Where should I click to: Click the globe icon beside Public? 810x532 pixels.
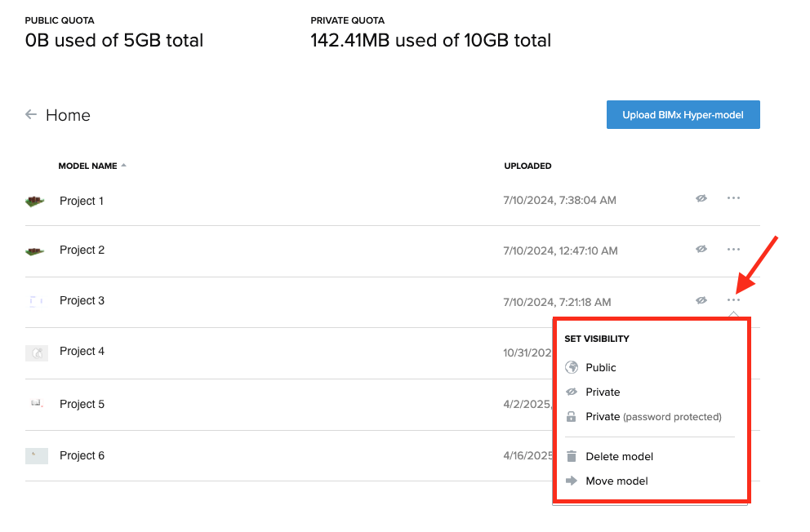(572, 367)
